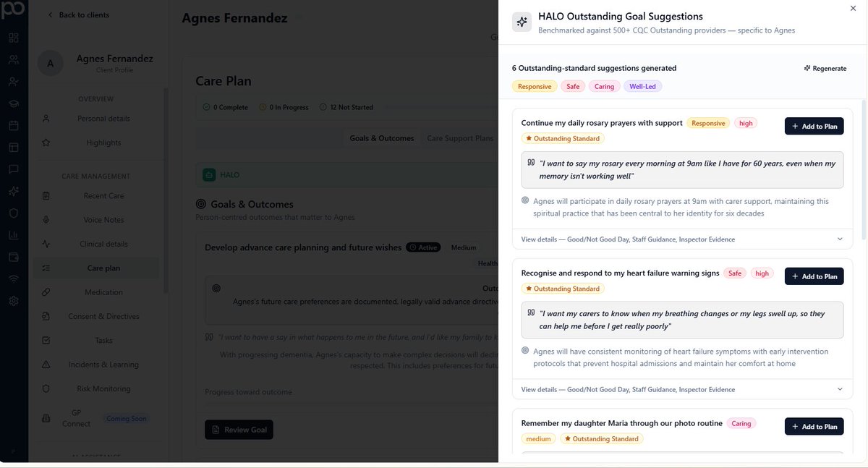Expand View details for the rosary prayers goal

tap(682, 239)
